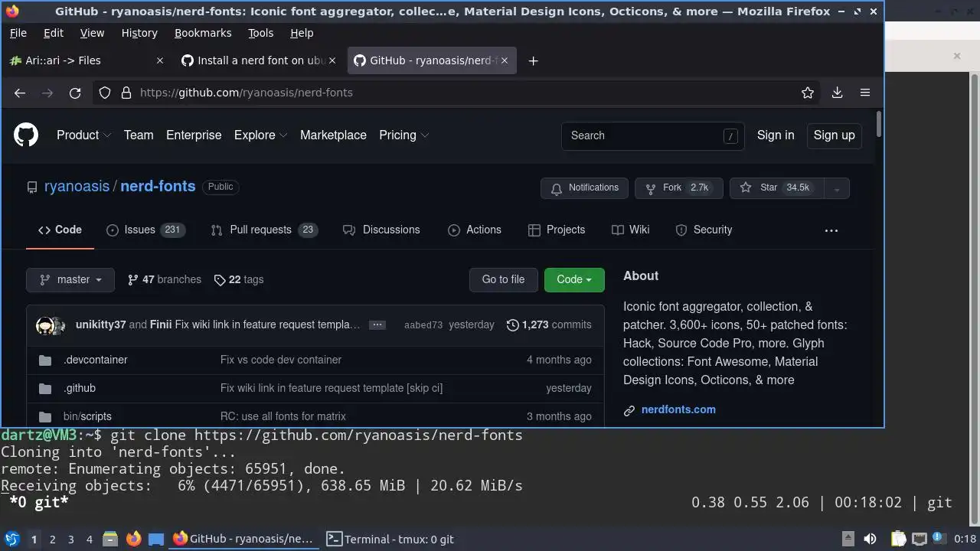Open the Wiki tab
The image size is (980, 551).
point(631,230)
